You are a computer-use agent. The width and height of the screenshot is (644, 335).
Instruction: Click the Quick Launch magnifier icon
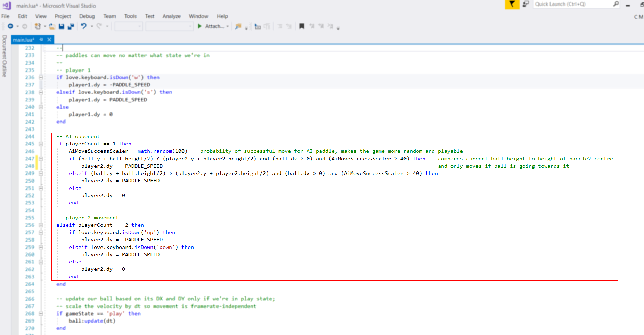(616, 4)
